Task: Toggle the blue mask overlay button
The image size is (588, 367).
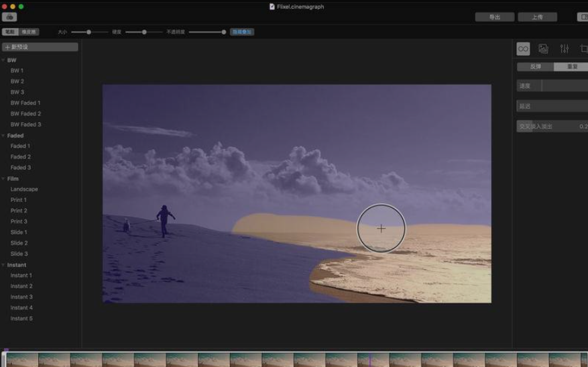Action: [242, 32]
